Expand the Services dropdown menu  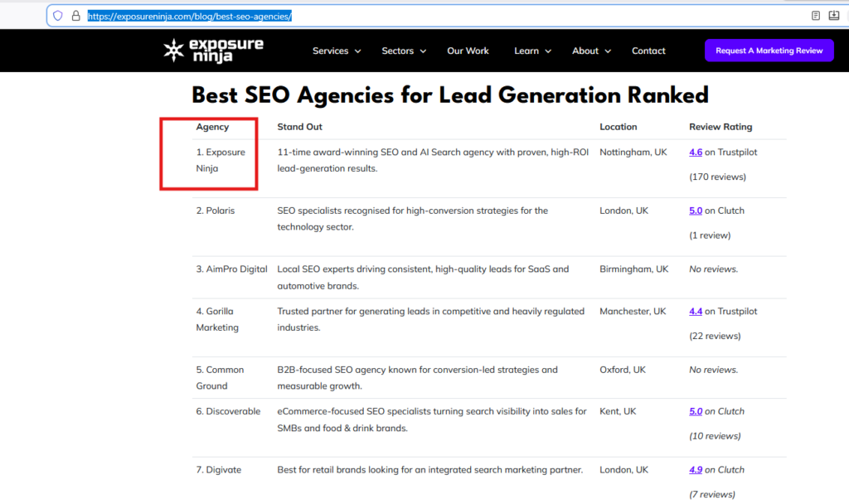pyautogui.click(x=337, y=51)
